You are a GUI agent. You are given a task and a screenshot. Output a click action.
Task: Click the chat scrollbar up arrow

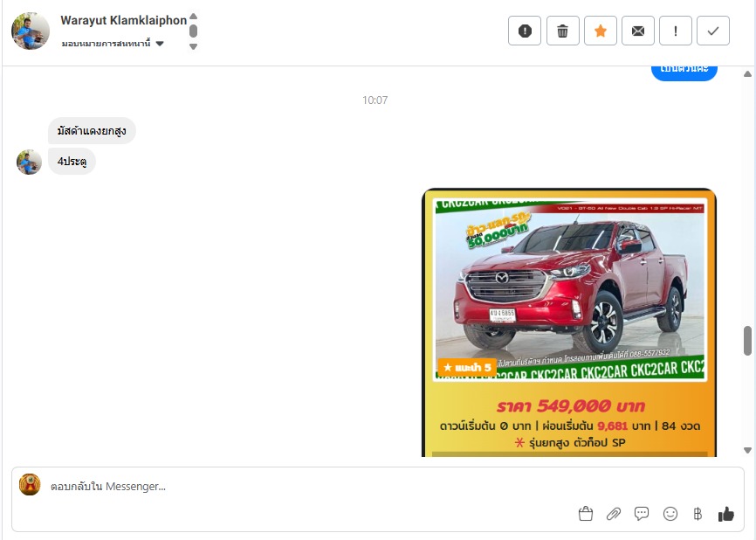(748, 73)
